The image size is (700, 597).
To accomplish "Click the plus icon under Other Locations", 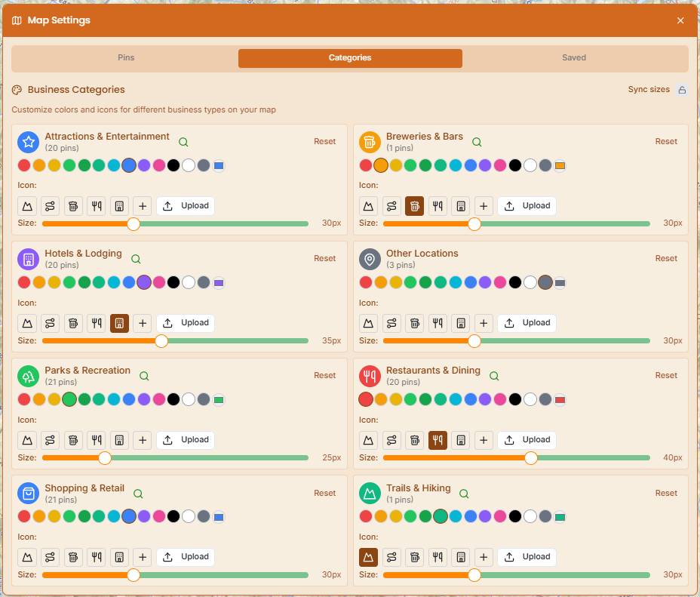I will [x=484, y=322].
